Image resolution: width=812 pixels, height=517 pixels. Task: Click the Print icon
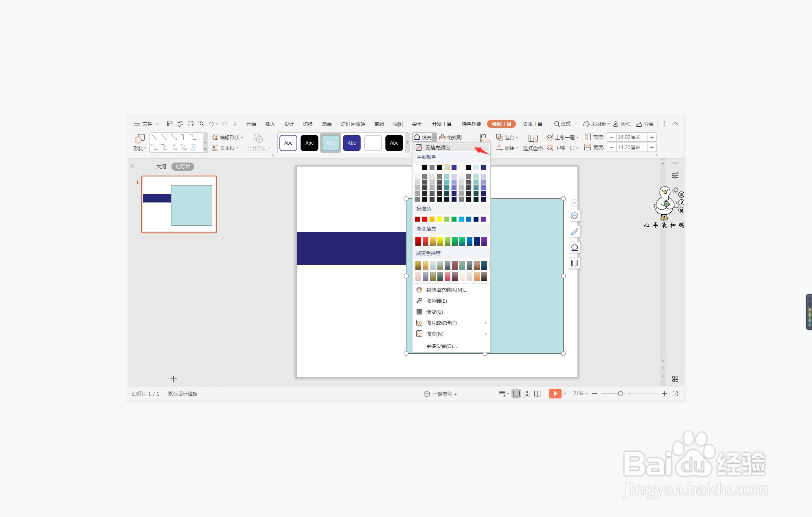coord(190,124)
